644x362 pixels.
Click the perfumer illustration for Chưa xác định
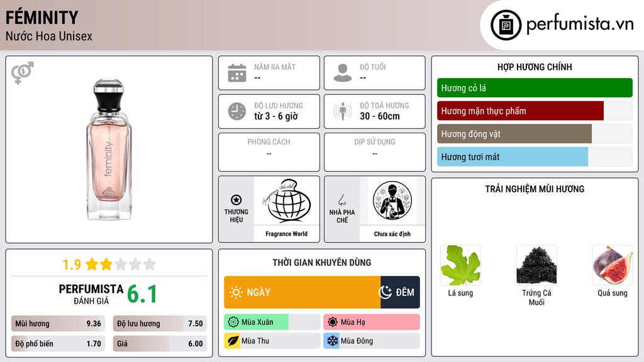392,200
